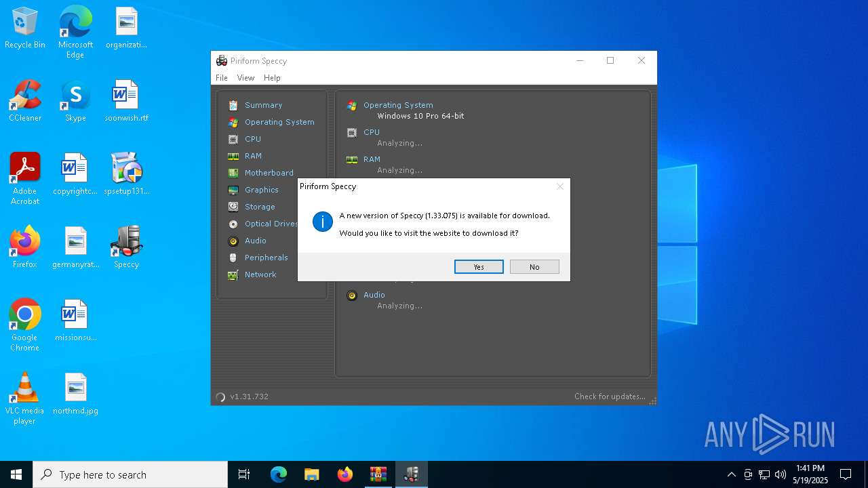Click the Windows 10 Pro 64-bit text

(x=420, y=116)
